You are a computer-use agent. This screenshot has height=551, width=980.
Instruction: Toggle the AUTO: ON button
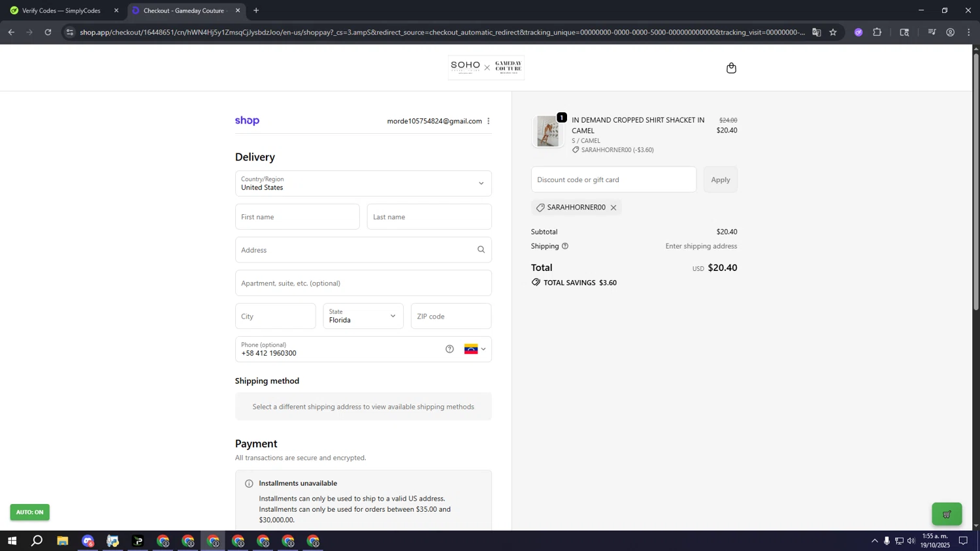(x=29, y=512)
